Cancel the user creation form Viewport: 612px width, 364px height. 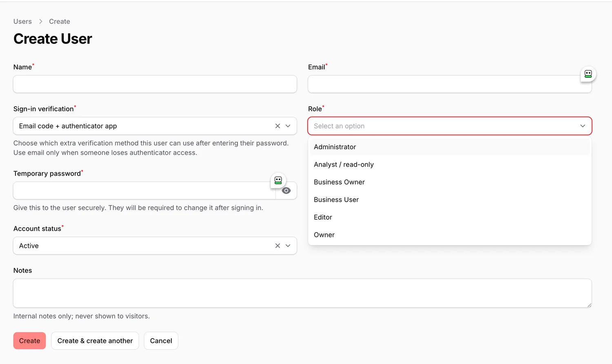click(161, 341)
